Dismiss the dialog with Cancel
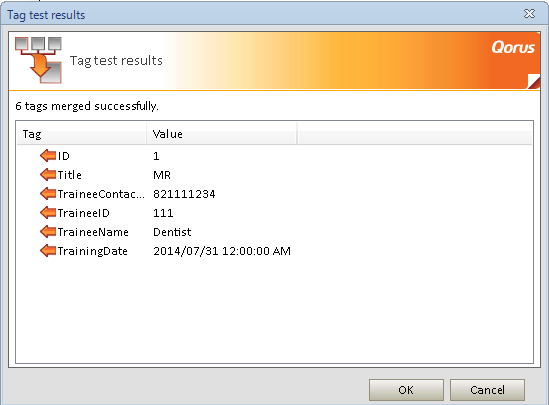Image resolution: width=549 pixels, height=405 pixels. pos(487,390)
